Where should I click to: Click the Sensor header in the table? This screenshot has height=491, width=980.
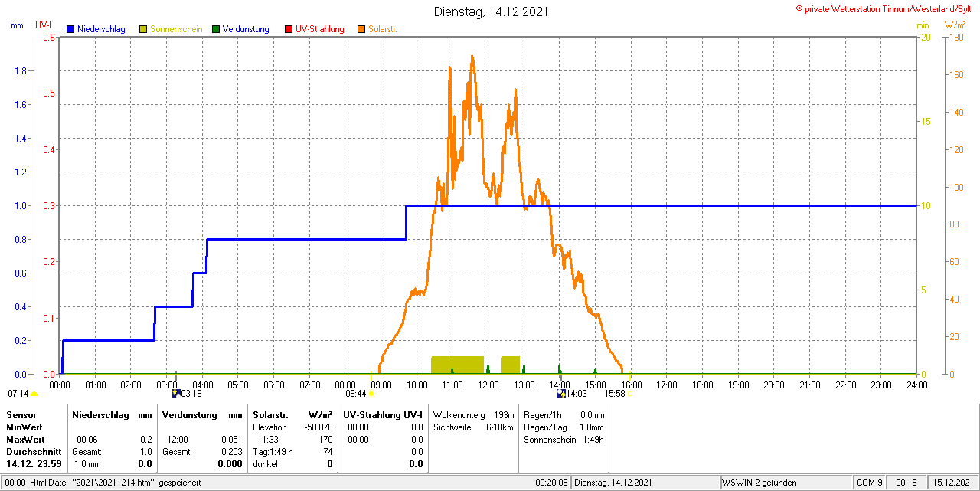[21, 414]
